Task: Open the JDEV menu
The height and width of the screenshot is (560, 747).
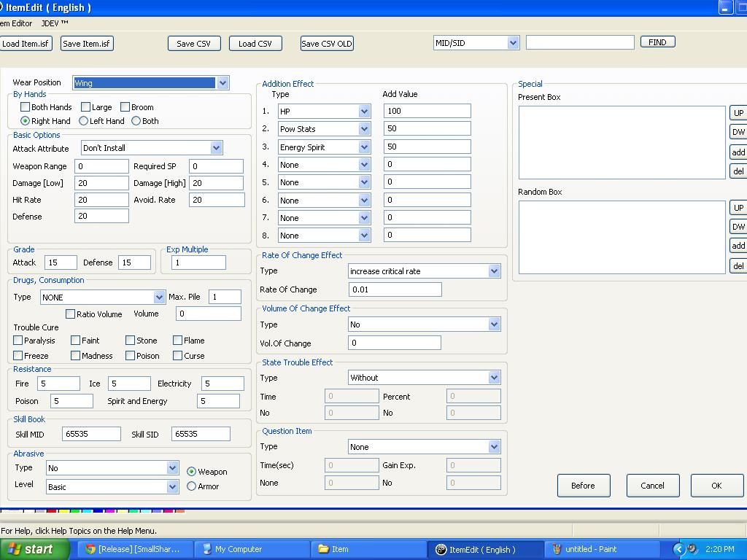Action: (x=55, y=23)
